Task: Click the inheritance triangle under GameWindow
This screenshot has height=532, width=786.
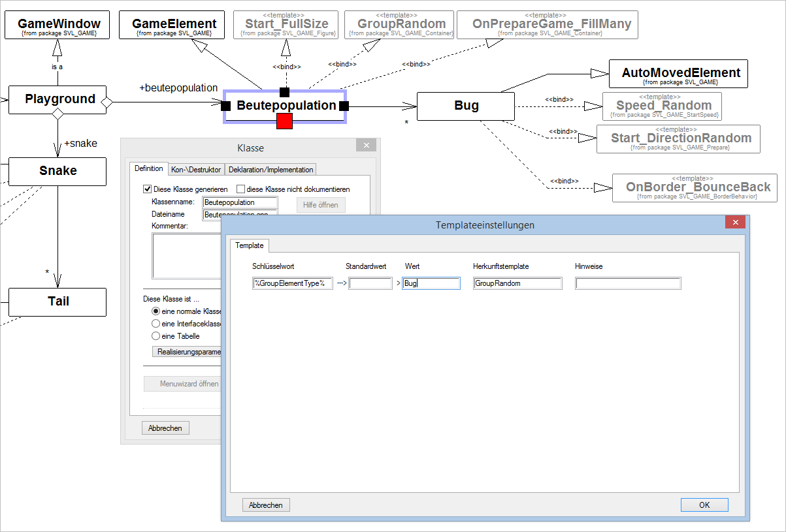Action: coord(57,46)
